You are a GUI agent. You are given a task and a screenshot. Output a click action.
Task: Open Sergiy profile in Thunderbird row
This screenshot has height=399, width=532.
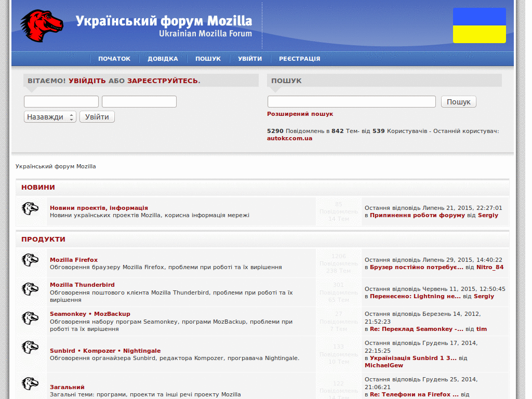(x=484, y=296)
